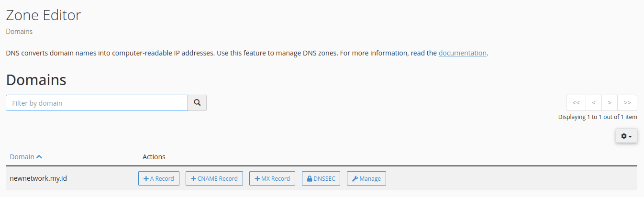This screenshot has width=644, height=197.
Task: Click the Domains breadcrumb under Zone Editor
Action: [x=19, y=32]
